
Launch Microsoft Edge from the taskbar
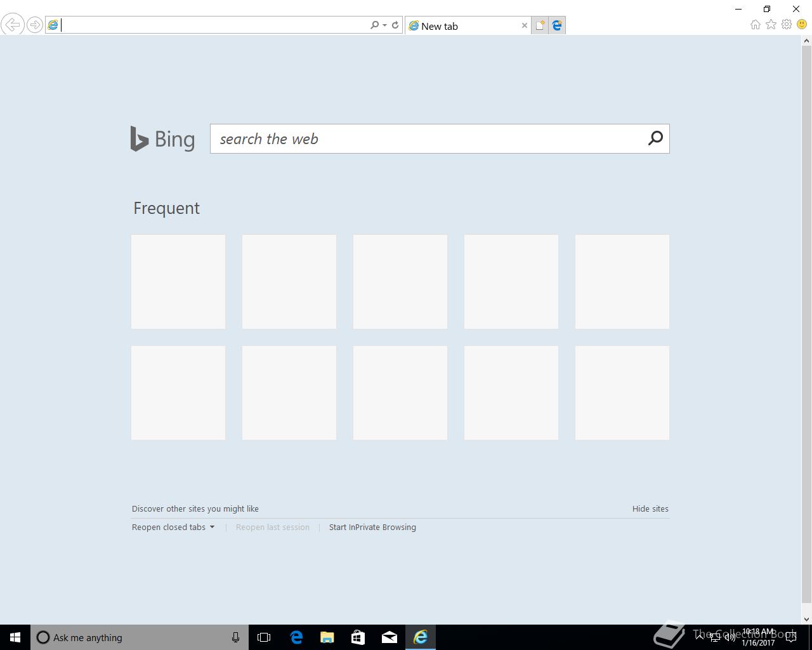tap(296, 637)
